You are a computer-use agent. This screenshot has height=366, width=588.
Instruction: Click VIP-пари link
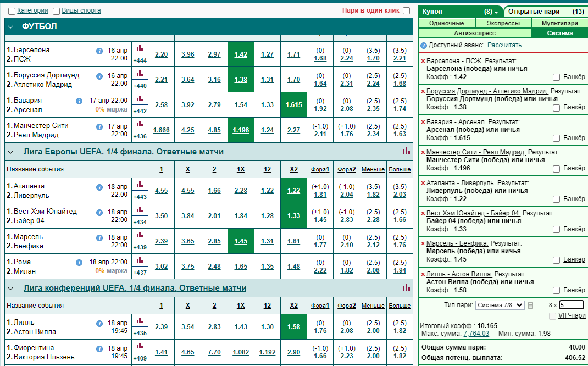[x=572, y=315]
